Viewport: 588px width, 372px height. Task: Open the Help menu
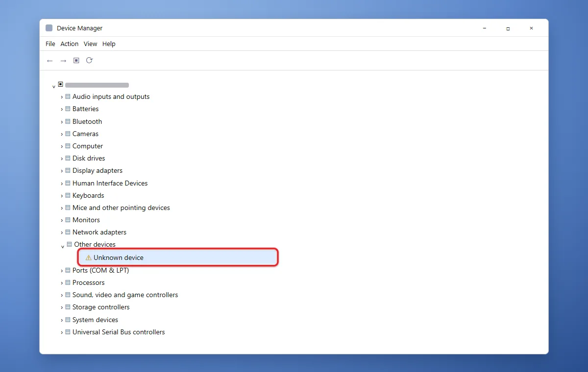tap(109, 44)
